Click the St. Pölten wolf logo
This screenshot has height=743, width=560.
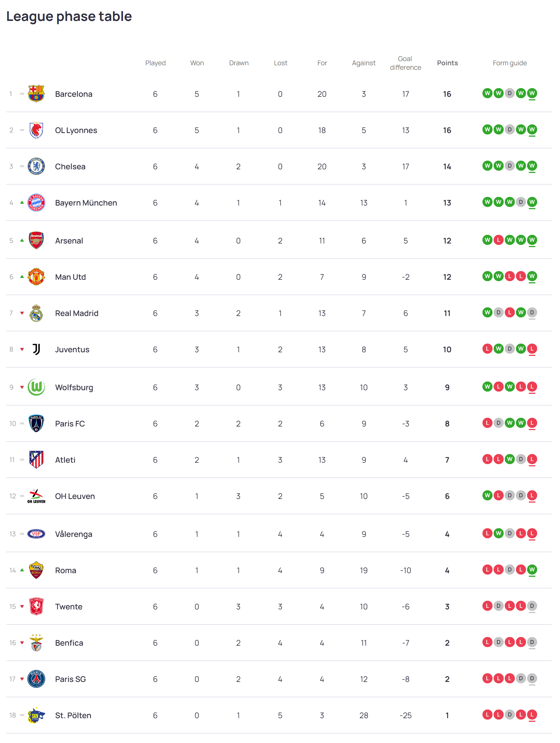(36, 715)
